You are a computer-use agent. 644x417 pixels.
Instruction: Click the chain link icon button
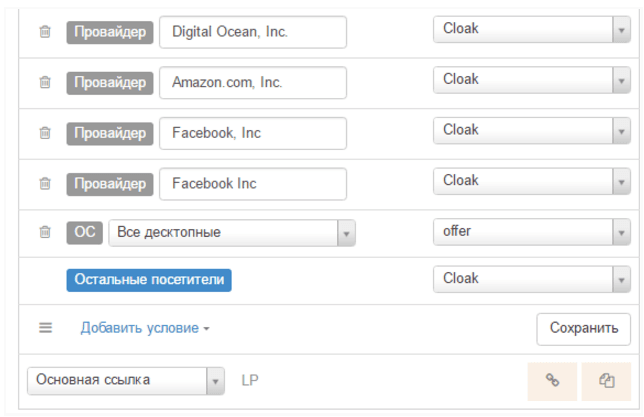pyautogui.click(x=552, y=381)
